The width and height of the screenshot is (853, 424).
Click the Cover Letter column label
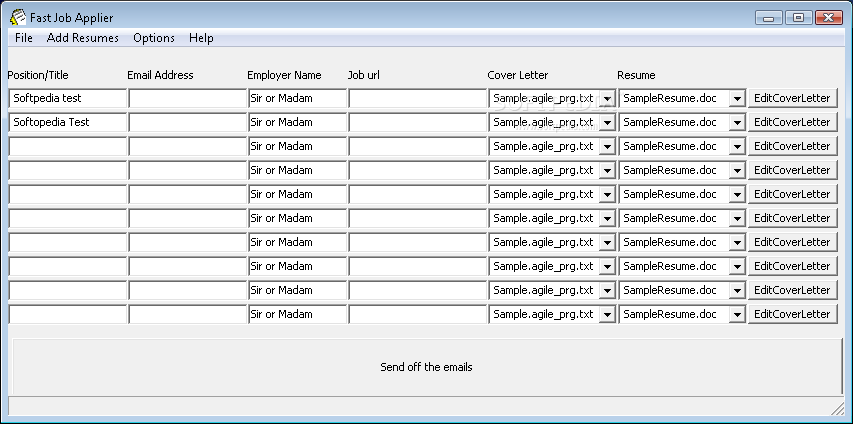pos(517,75)
